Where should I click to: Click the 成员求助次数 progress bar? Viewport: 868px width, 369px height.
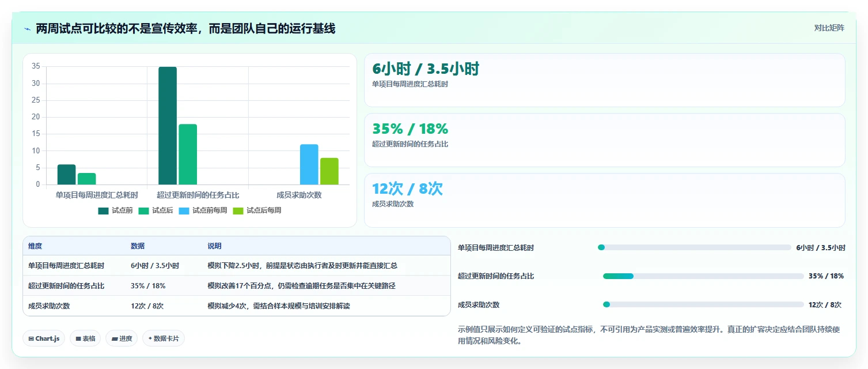pyautogui.click(x=703, y=304)
